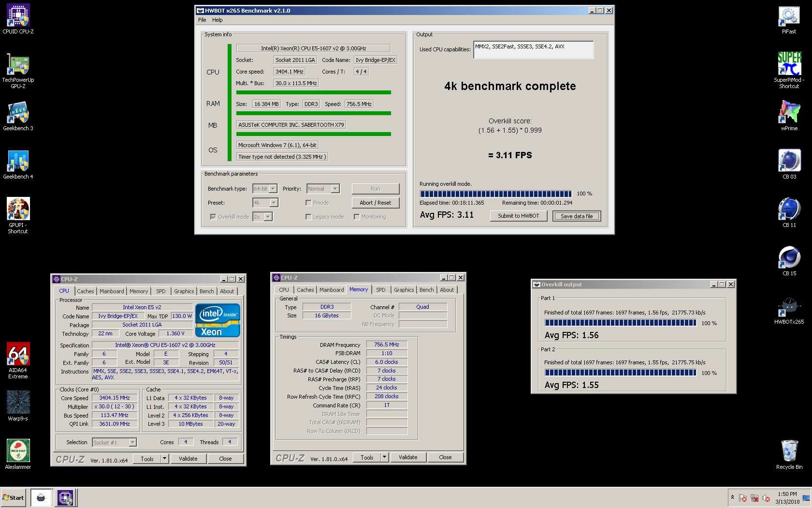812x508 pixels.
Task: Open the Recycle Bin
Action: click(x=789, y=455)
